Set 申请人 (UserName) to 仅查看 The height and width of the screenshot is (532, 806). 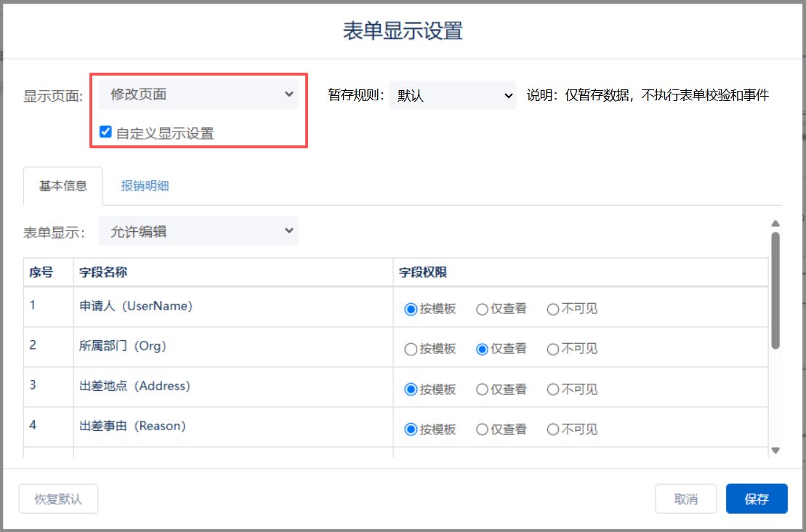click(x=482, y=309)
